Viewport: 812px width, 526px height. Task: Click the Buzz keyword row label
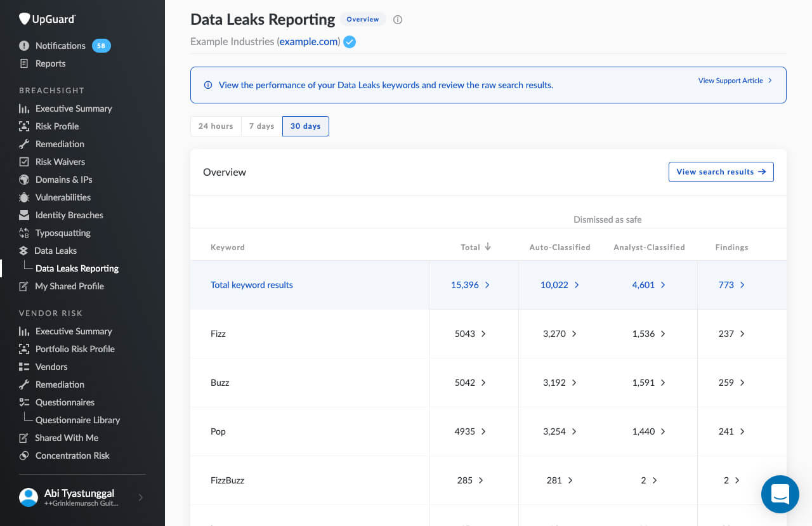220,383
